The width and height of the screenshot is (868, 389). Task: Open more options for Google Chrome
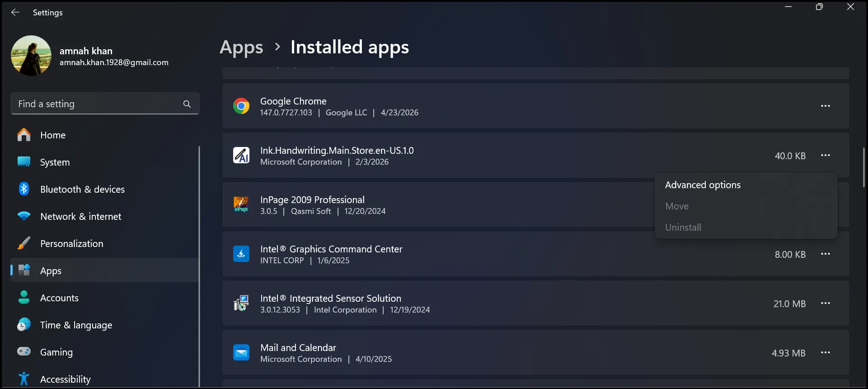coord(826,106)
